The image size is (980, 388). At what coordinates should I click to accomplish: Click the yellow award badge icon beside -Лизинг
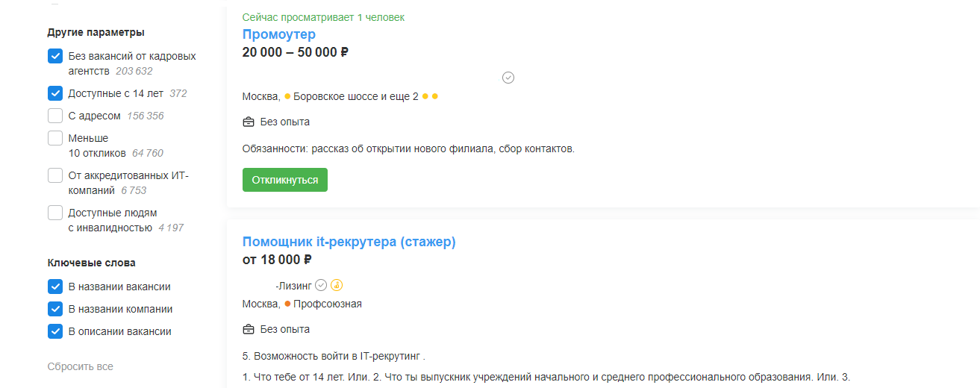pos(337,285)
